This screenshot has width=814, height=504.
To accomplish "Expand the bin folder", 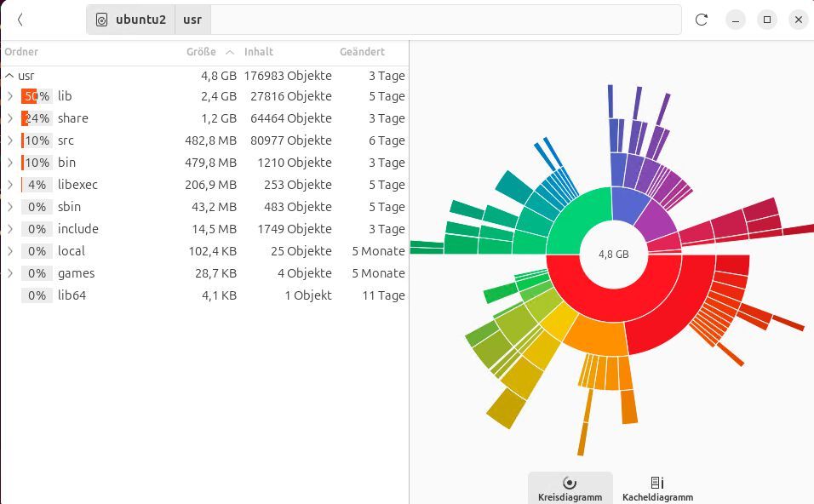I will (x=10, y=163).
